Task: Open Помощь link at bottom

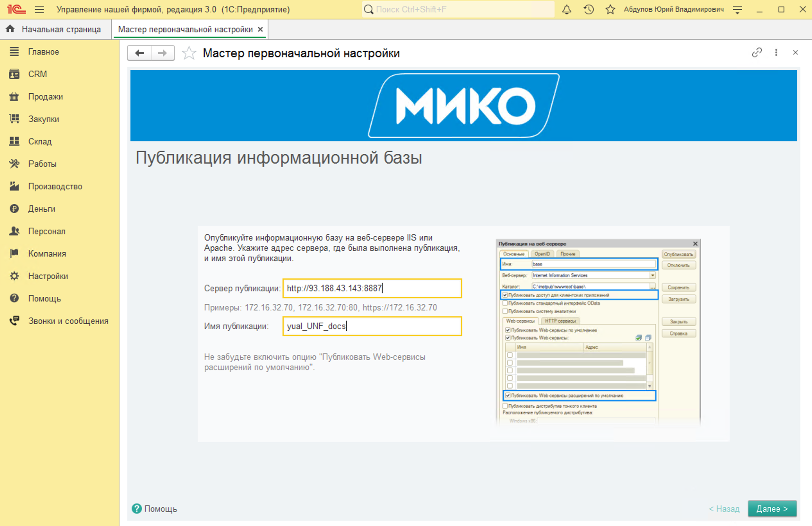Action: point(155,509)
